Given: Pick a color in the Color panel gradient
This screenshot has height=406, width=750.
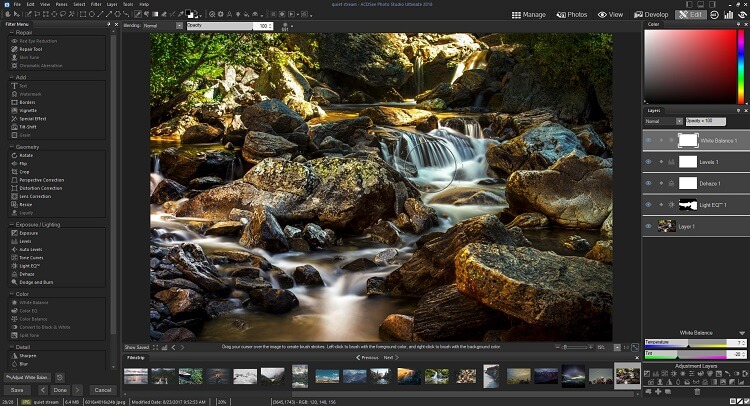Looking at the screenshot, I should 690,66.
